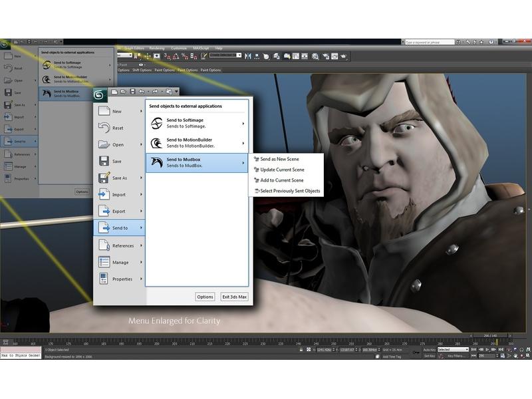This screenshot has height=399, width=532.
Task: Click Edit Named Selection Sets icon
Action: click(x=203, y=57)
